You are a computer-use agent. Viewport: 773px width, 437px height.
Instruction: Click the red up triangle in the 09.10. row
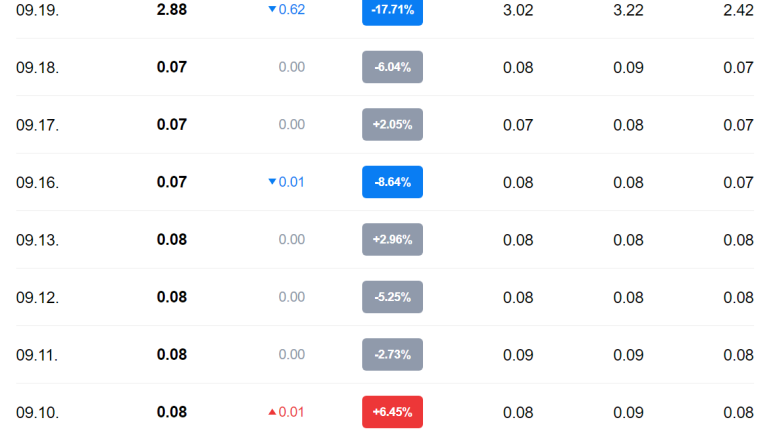click(x=272, y=412)
